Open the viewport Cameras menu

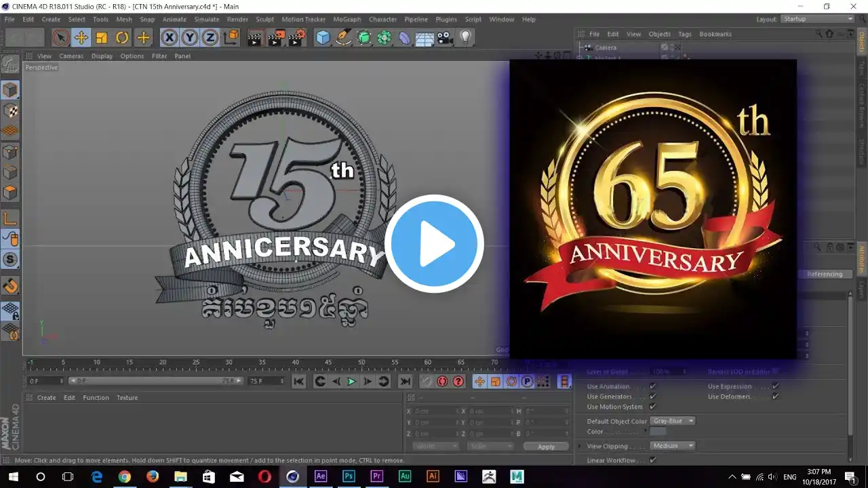pyautogui.click(x=71, y=56)
